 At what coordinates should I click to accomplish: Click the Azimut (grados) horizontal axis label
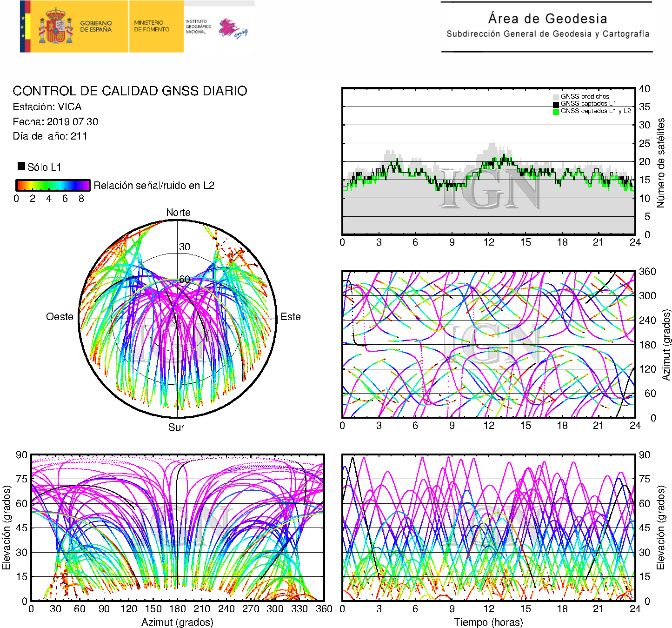coord(177,622)
